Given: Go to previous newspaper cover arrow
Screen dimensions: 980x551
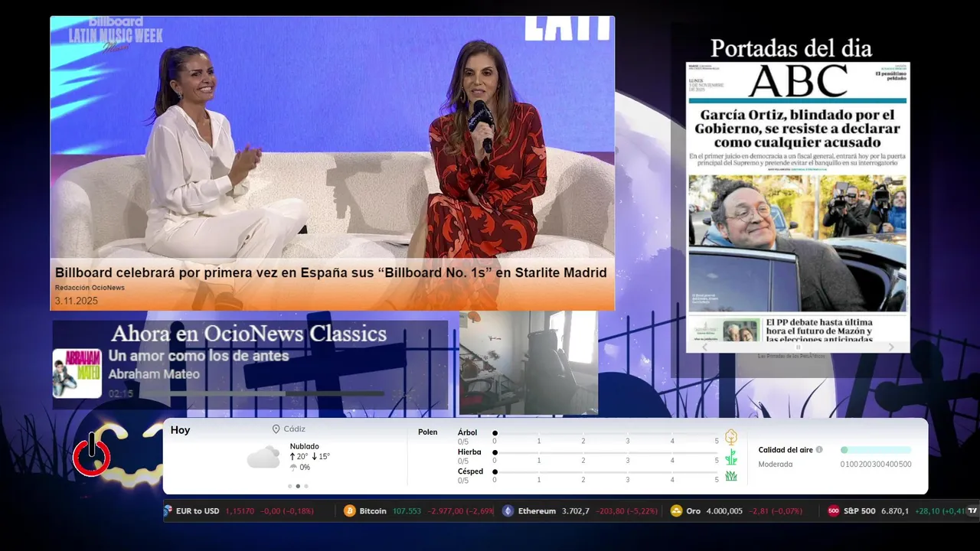Looking at the screenshot, I should point(706,347).
